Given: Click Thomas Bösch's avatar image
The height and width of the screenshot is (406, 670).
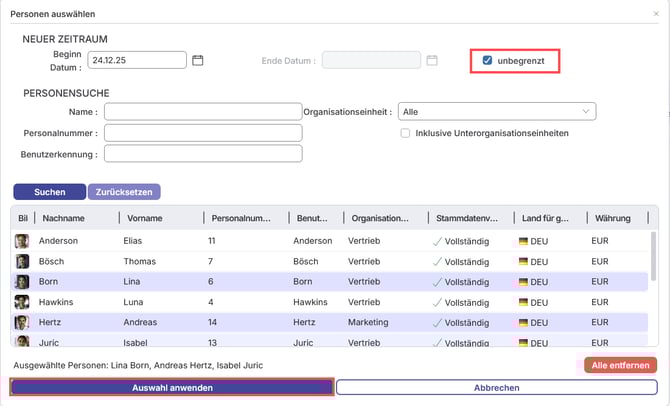Looking at the screenshot, I should [21, 261].
